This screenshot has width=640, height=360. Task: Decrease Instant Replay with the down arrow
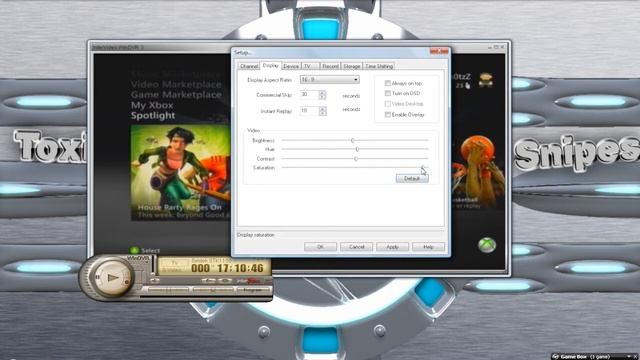tap(322, 113)
